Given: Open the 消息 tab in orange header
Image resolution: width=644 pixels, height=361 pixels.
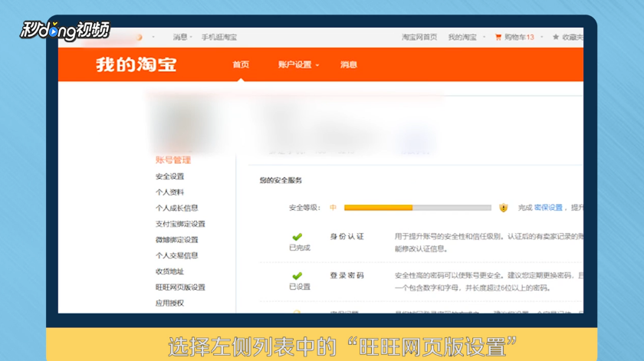Looking at the screenshot, I should click(348, 64).
